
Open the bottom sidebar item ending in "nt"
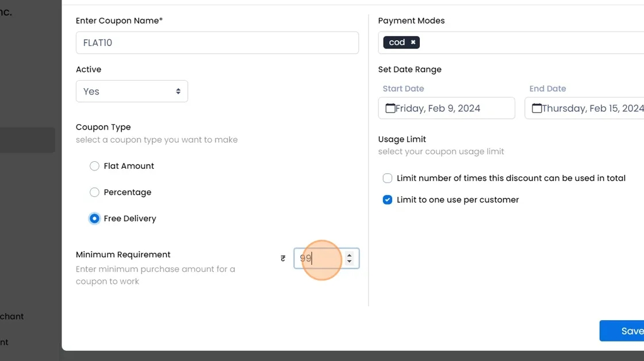(x=5, y=342)
